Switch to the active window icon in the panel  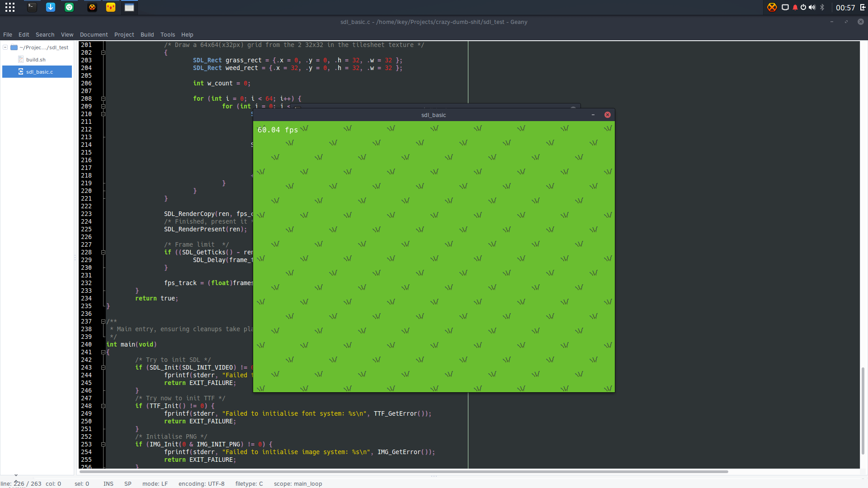(129, 7)
